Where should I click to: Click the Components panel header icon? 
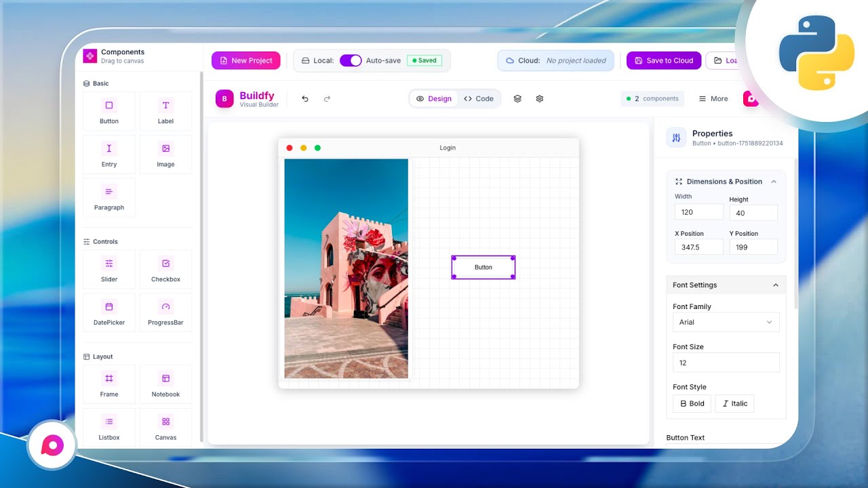(x=90, y=56)
